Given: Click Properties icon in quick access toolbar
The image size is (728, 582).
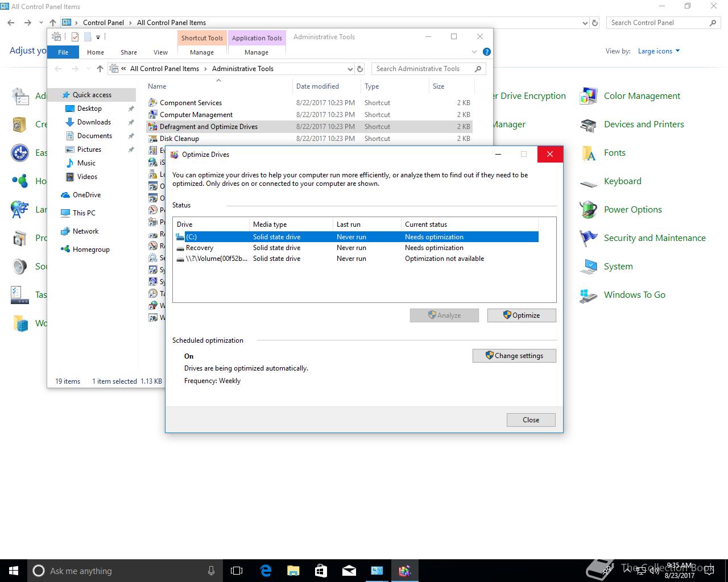Looking at the screenshot, I should click(x=75, y=37).
